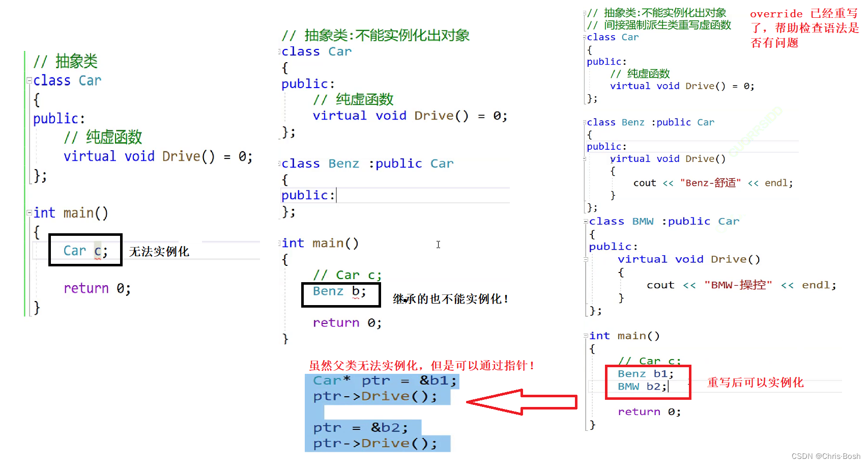The height and width of the screenshot is (464, 868).
Task: Click the cout "BMW-操控" line
Action: click(x=741, y=285)
